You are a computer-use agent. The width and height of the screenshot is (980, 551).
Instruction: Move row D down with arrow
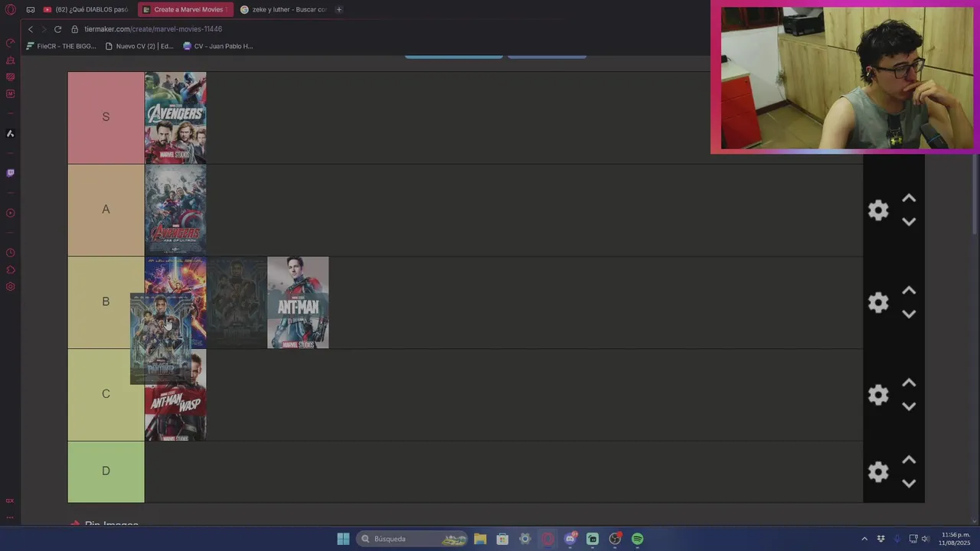tap(909, 484)
